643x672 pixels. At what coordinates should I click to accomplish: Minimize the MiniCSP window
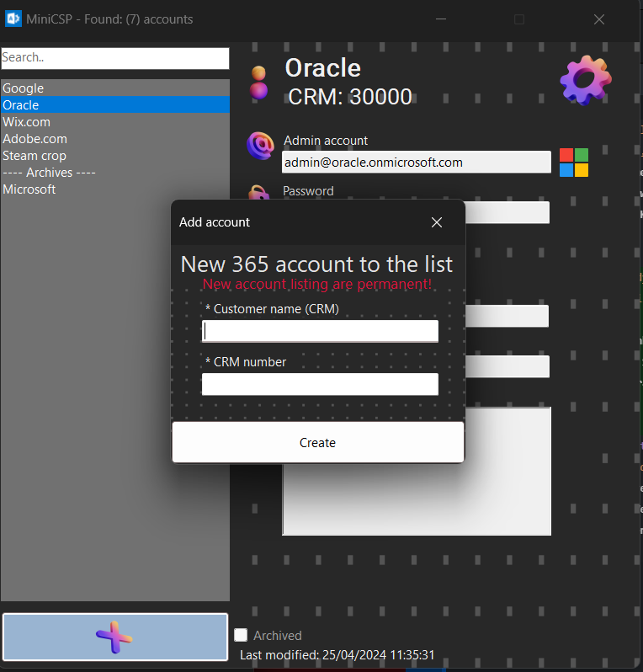pos(441,19)
